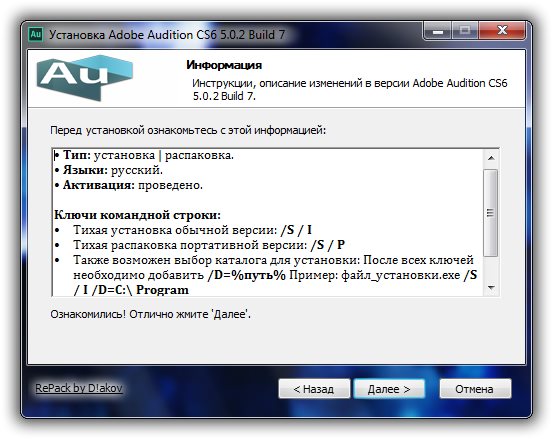Click the disabled maximize window button

pos(465,31)
